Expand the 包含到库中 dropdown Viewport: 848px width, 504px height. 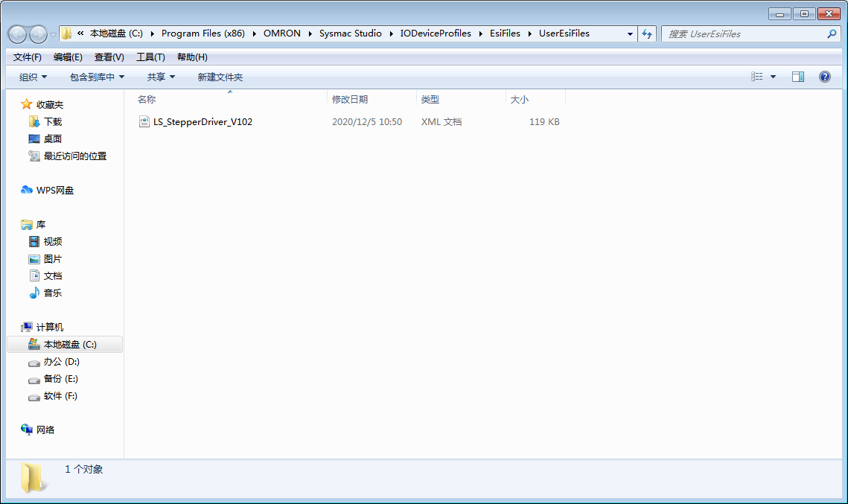click(x=98, y=77)
